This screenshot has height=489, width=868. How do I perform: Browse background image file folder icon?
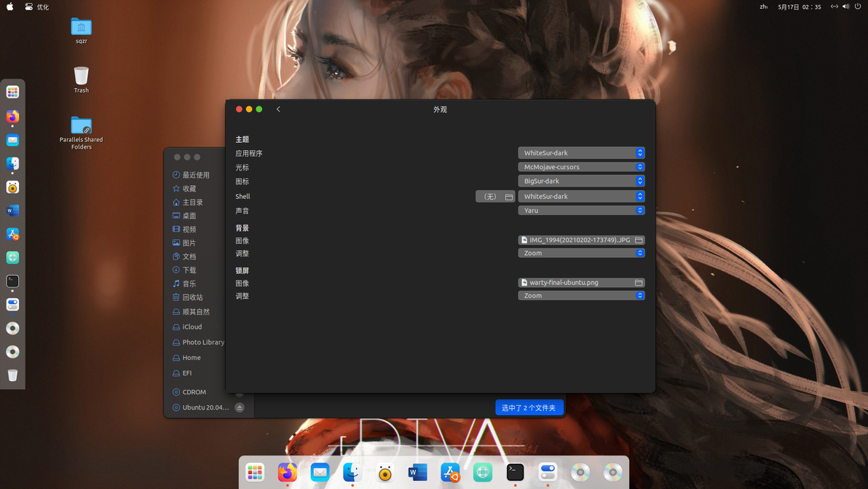coord(639,240)
